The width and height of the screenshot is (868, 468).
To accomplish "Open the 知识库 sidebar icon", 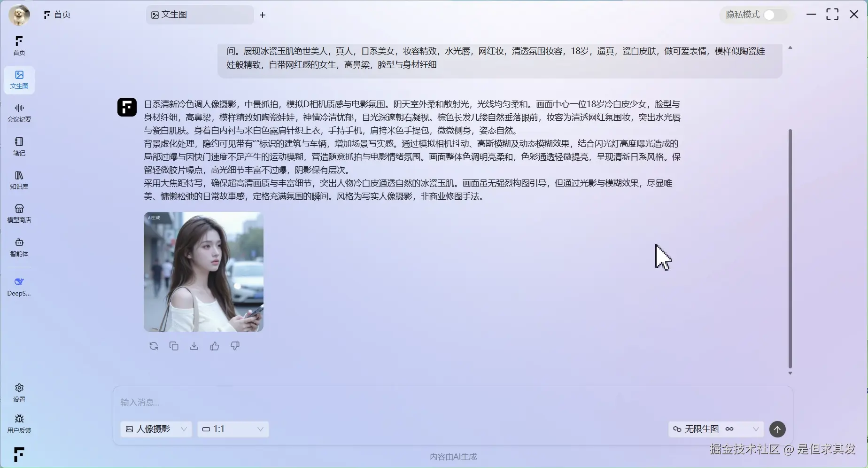I will tap(19, 179).
